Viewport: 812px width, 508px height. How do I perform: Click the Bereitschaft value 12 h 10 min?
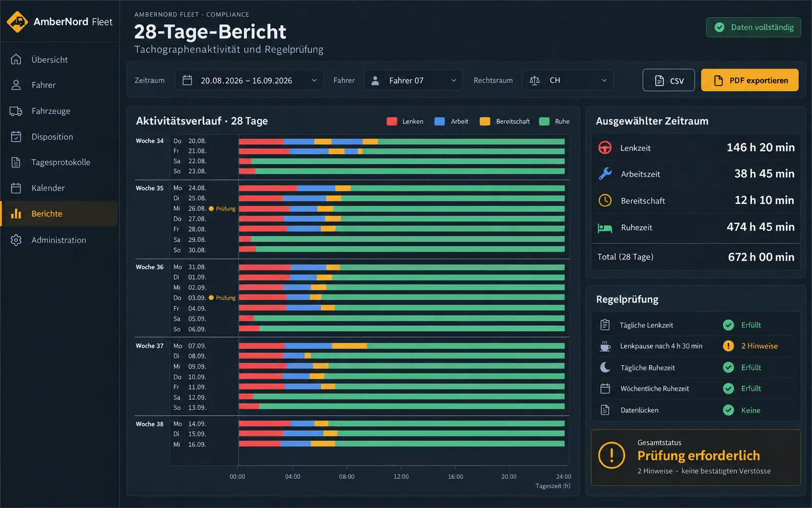point(764,200)
